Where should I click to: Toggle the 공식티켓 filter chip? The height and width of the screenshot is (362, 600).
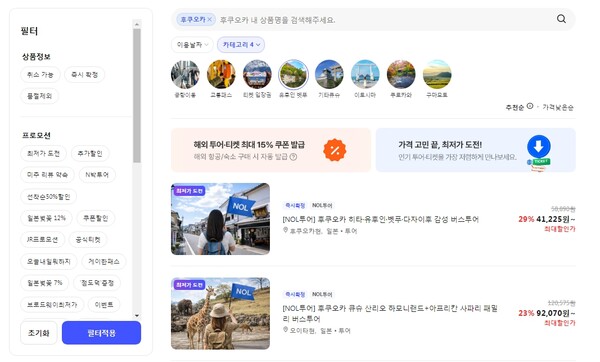point(88,240)
